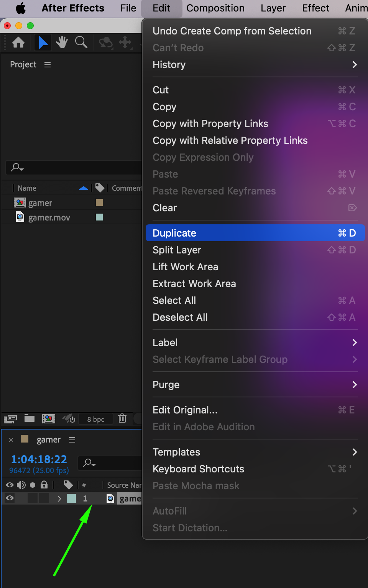Select the Zoom magnifier tool
Image resolution: width=368 pixels, height=588 pixels.
(x=81, y=42)
